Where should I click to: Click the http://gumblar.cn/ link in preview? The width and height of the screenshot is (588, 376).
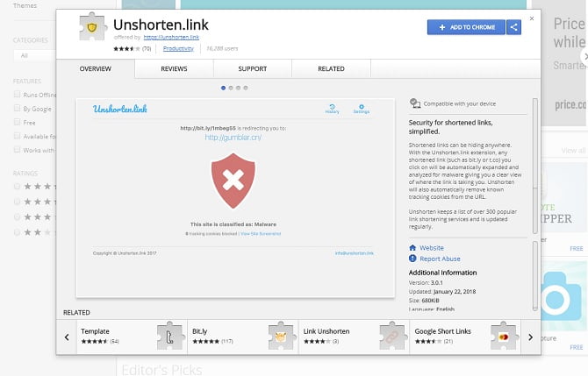pyautogui.click(x=233, y=138)
